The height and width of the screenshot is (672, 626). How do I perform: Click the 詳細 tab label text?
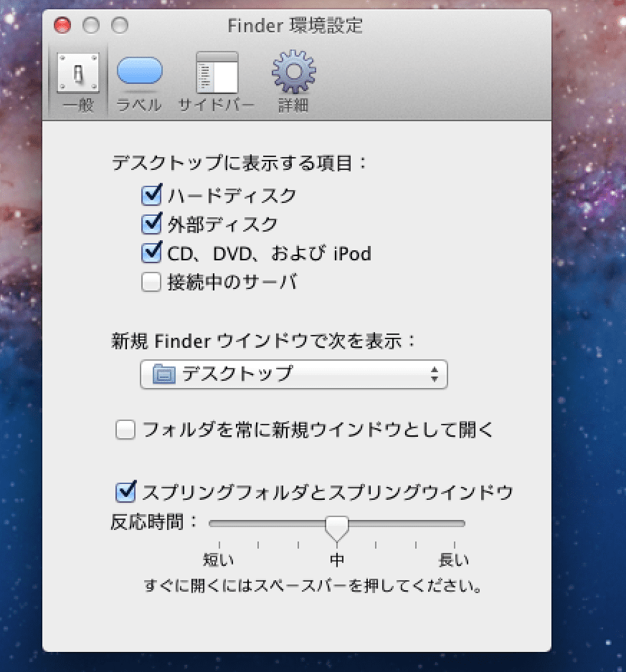tap(293, 105)
